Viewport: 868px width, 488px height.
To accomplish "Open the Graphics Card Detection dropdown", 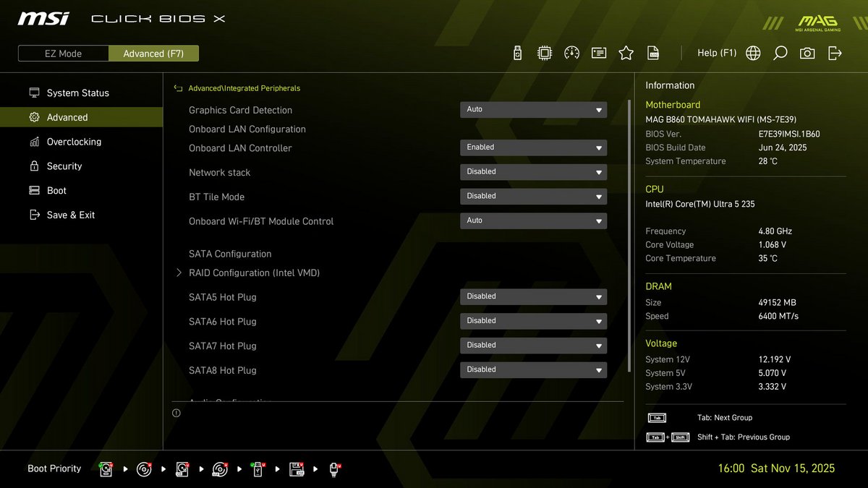I will point(533,109).
